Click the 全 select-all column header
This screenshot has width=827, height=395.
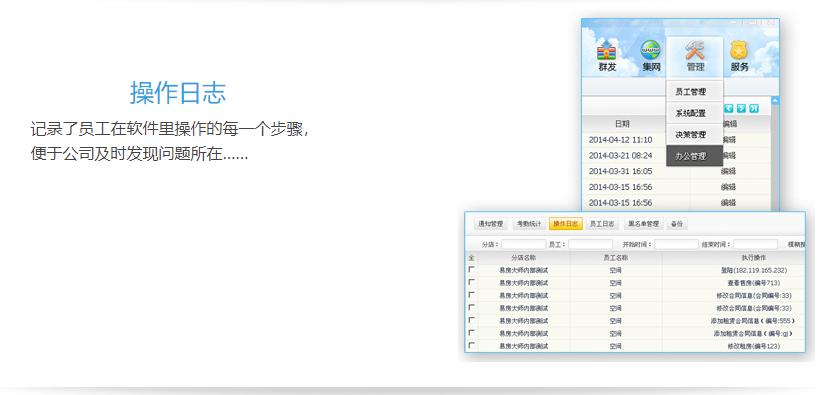click(x=472, y=258)
